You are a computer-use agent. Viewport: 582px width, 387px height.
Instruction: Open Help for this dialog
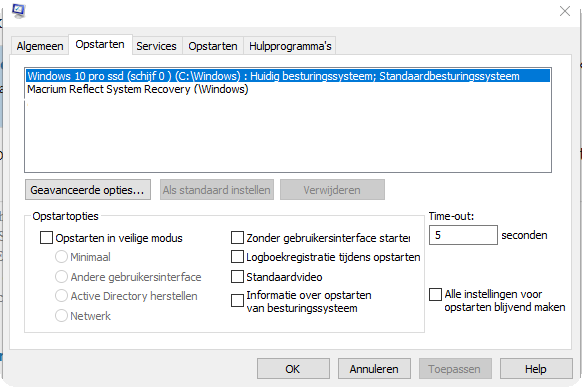click(x=536, y=368)
